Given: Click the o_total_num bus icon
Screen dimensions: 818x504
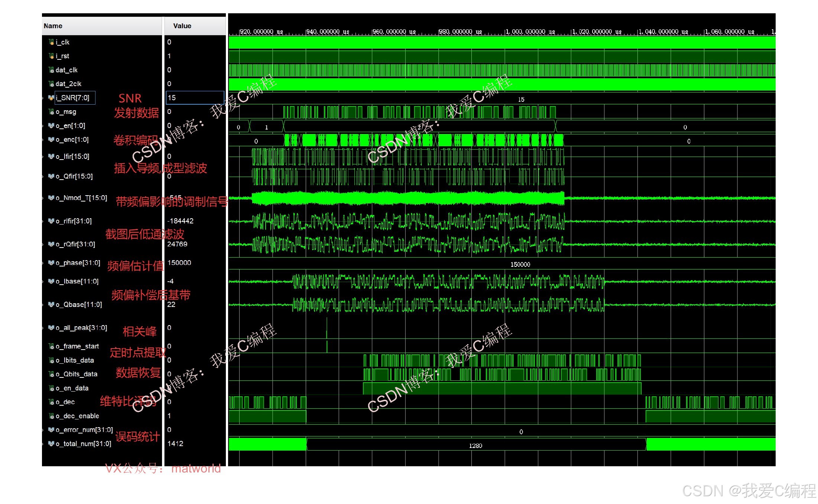Looking at the screenshot, I should [x=51, y=444].
